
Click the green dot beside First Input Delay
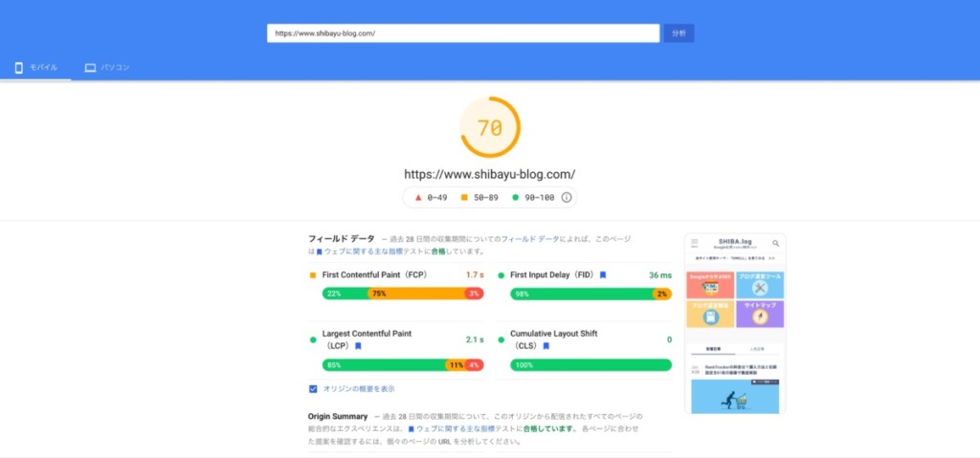point(501,275)
